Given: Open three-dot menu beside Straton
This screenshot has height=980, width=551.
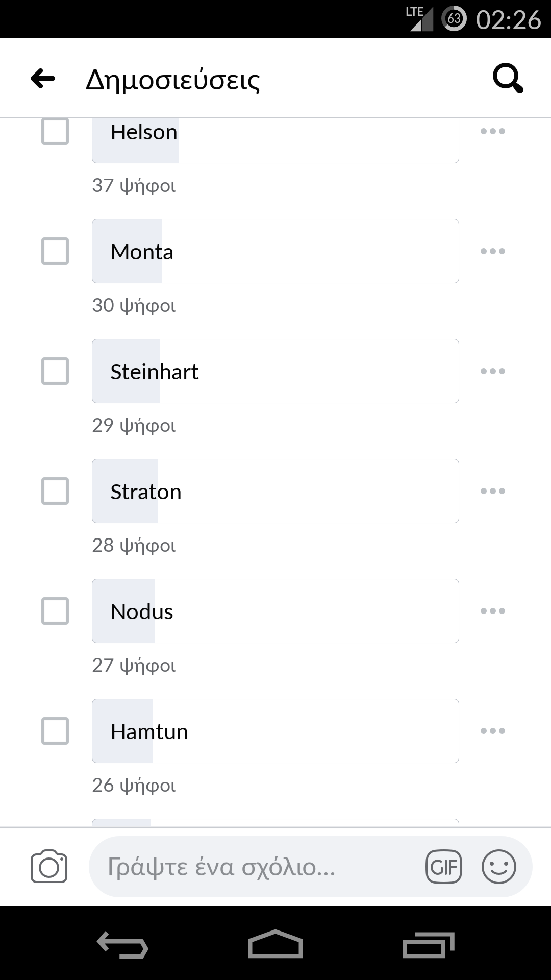Looking at the screenshot, I should (493, 491).
